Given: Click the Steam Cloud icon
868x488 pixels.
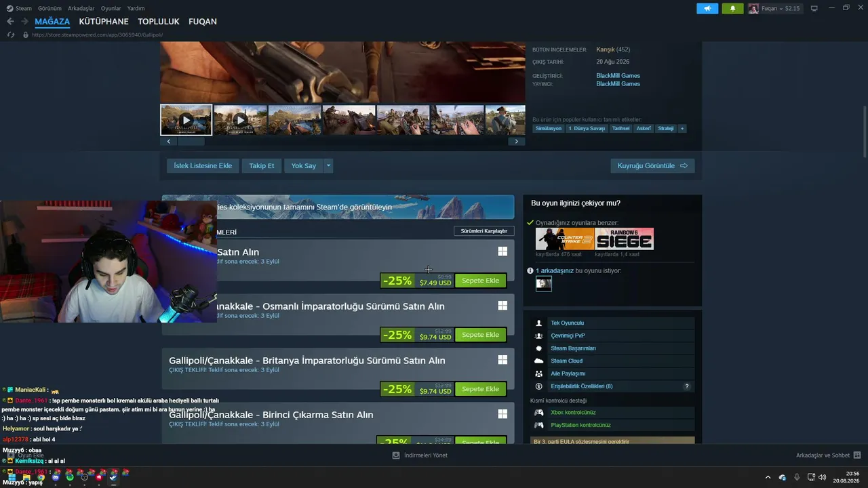Looking at the screenshot, I should pos(539,361).
